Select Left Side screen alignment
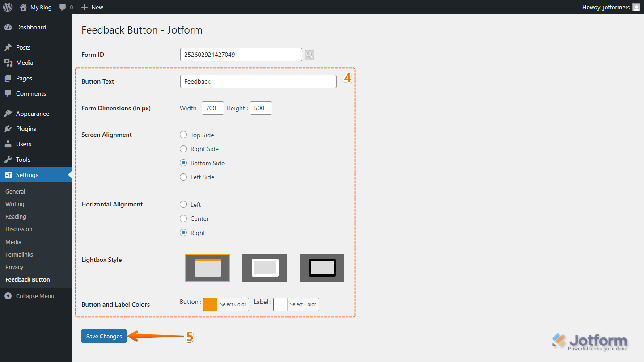644x362 pixels. pyautogui.click(x=183, y=177)
